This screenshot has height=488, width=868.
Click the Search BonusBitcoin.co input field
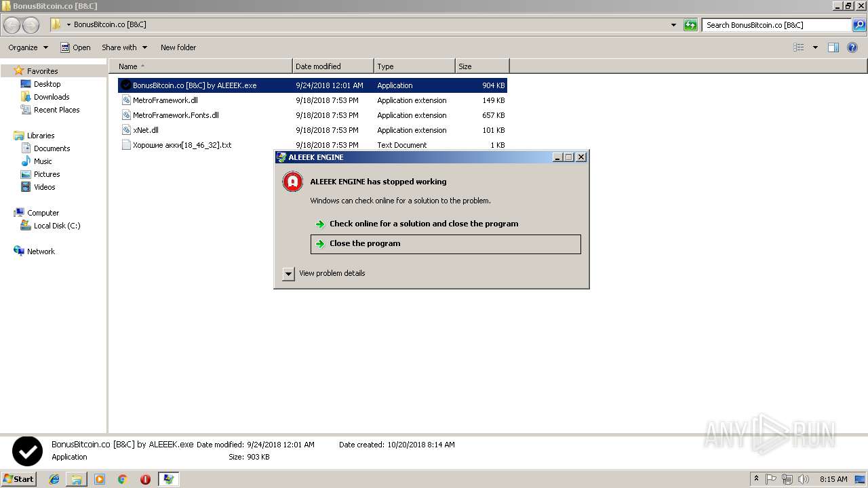pyautogui.click(x=776, y=25)
